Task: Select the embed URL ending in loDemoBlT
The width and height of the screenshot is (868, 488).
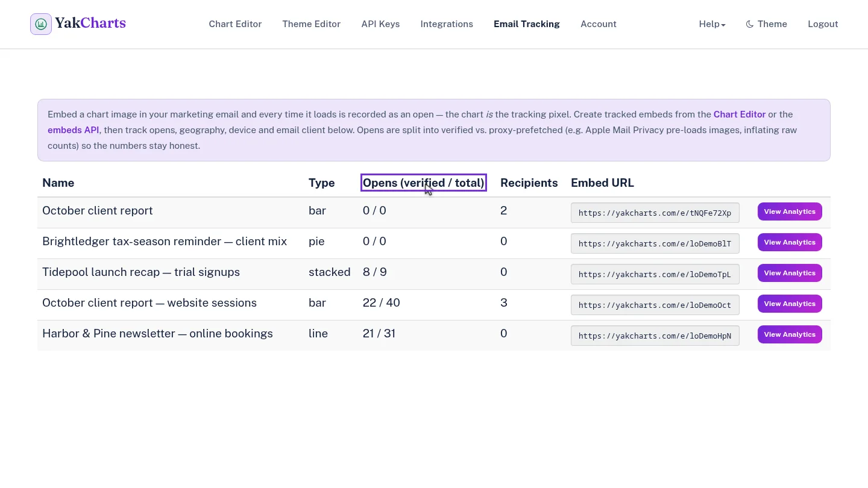Action: [x=655, y=243]
